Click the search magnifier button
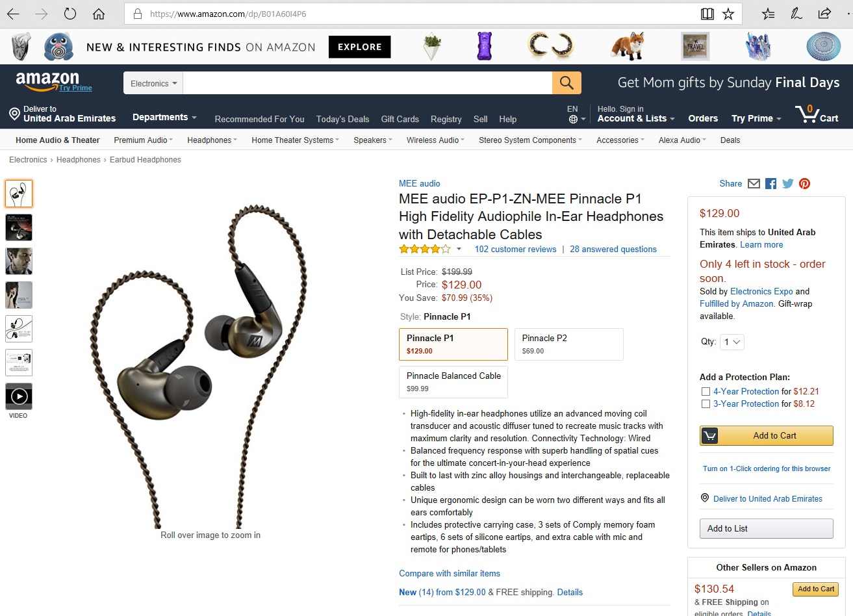Screen dimensions: 853x616 (567, 83)
